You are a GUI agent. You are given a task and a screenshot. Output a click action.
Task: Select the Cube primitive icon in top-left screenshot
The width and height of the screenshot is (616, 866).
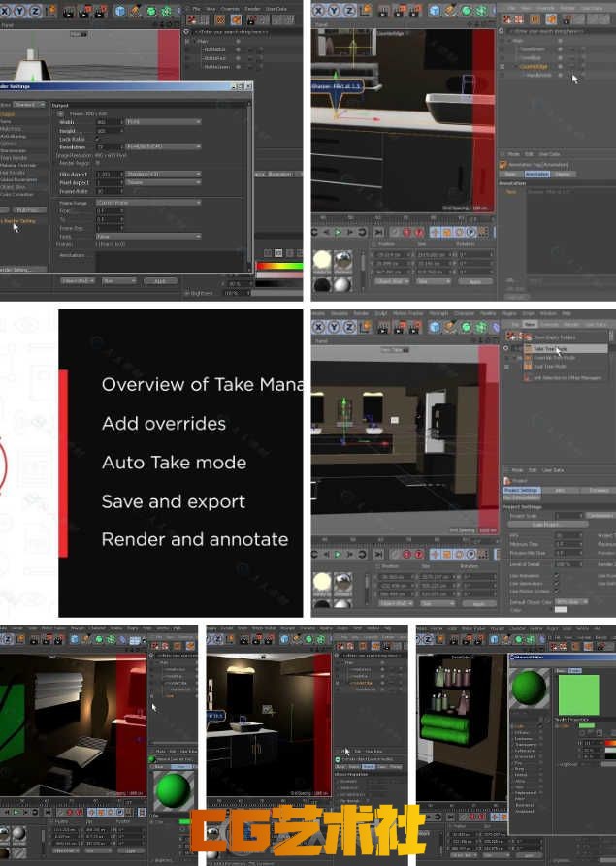pyautogui.click(x=120, y=11)
